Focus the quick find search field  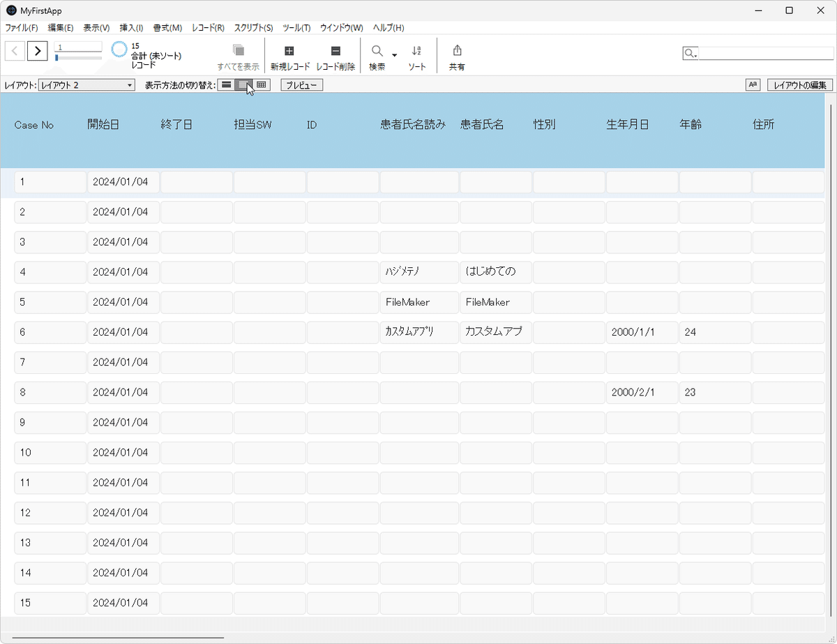pyautogui.click(x=765, y=54)
